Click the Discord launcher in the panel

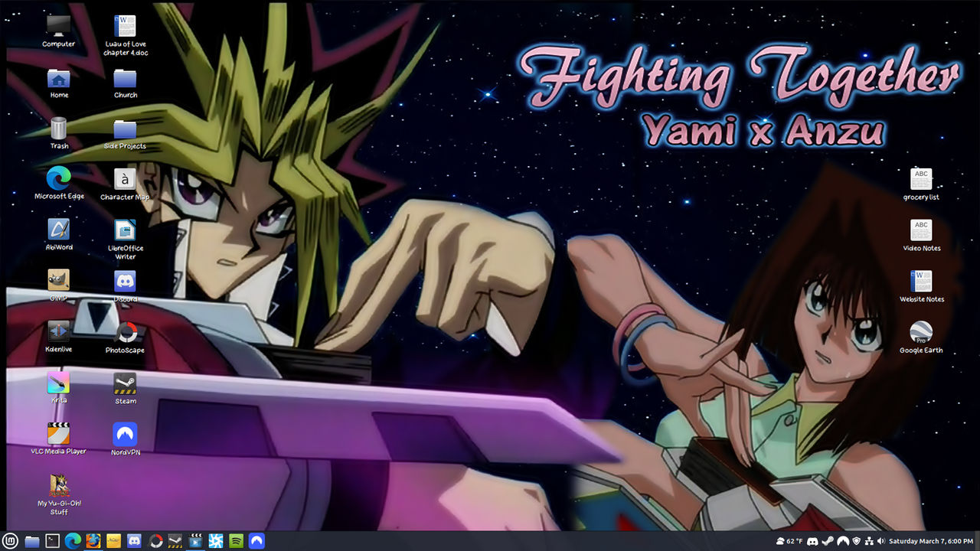pyautogui.click(x=135, y=541)
